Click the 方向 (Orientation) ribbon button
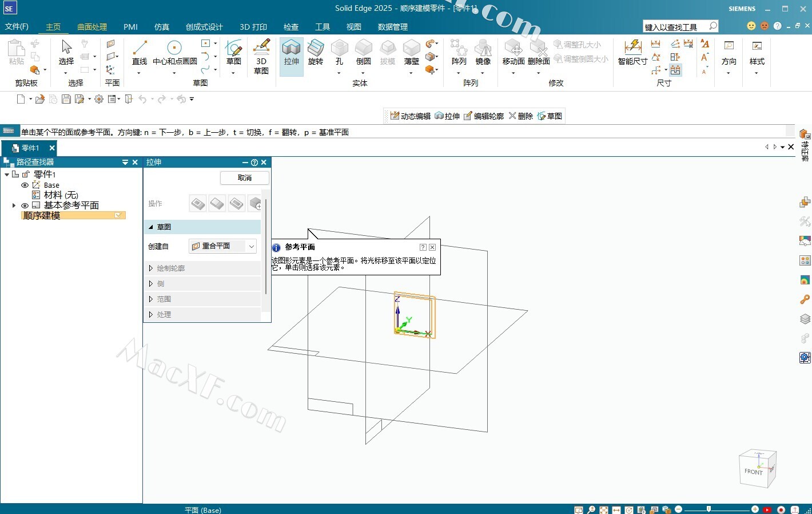The width and height of the screenshot is (812, 514). pos(729,53)
